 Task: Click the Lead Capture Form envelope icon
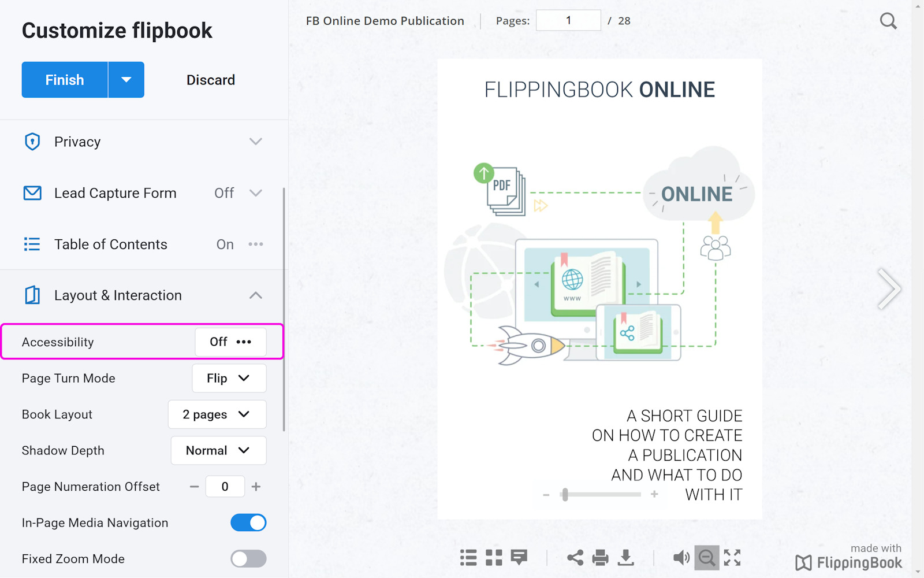coord(32,193)
